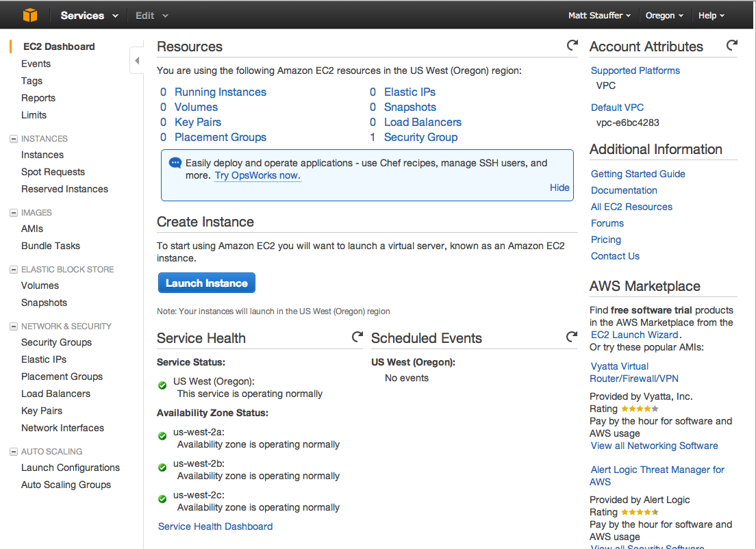Open Alert Logic Threat Manager for AWS

[x=657, y=476]
